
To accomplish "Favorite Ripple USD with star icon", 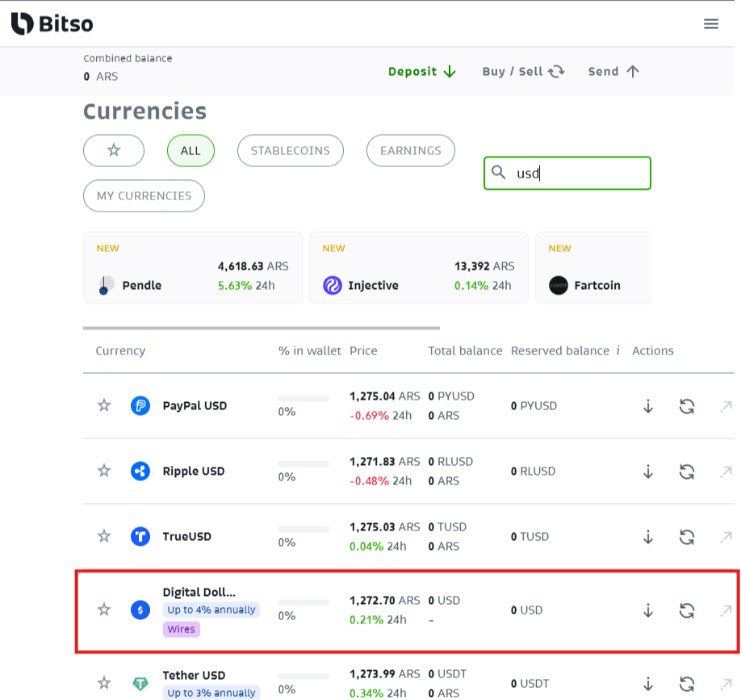I will click(x=104, y=471).
